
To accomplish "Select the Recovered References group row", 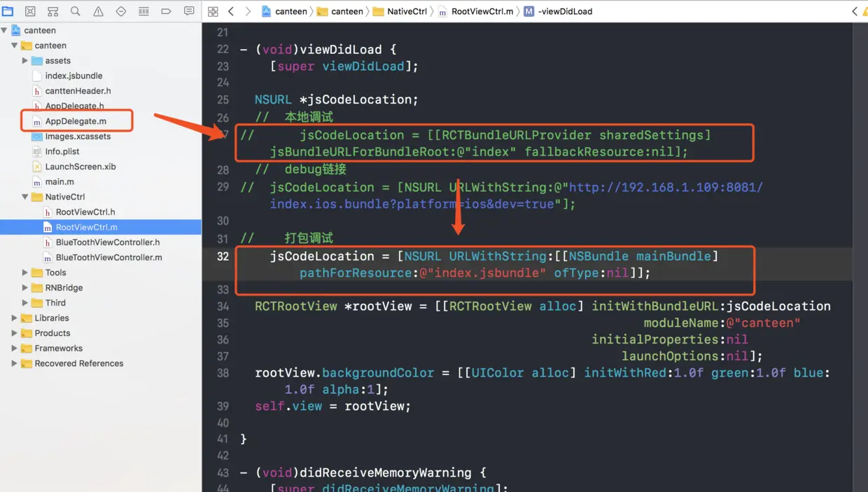I will 101,363.
